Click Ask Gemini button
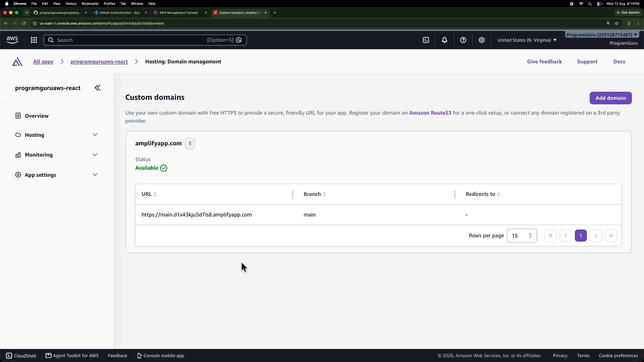 [628, 12]
